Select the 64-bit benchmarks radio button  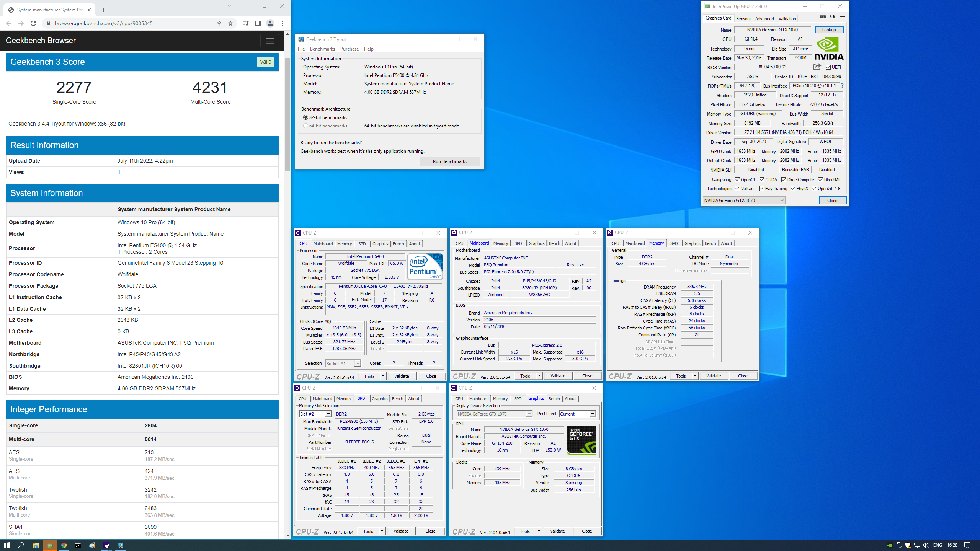tap(305, 126)
